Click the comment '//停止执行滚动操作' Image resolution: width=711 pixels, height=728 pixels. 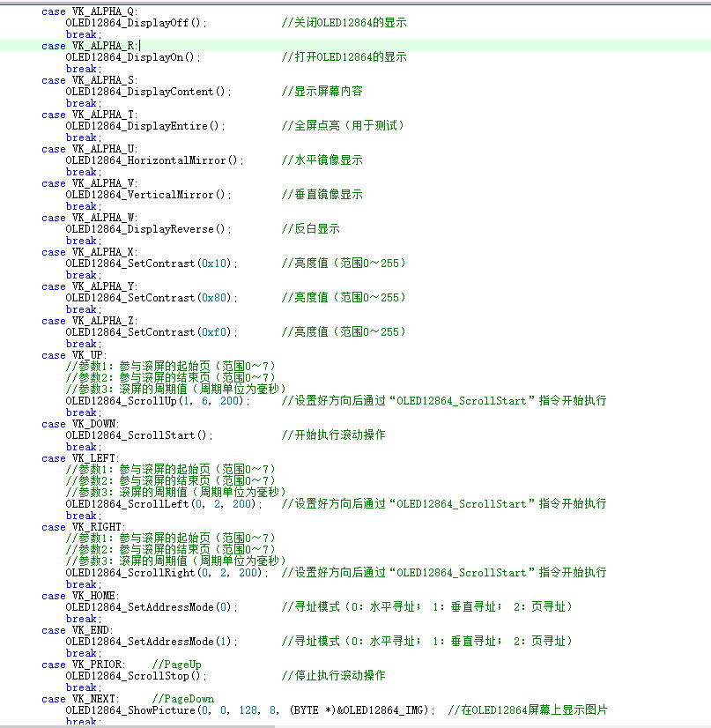pyautogui.click(x=333, y=675)
